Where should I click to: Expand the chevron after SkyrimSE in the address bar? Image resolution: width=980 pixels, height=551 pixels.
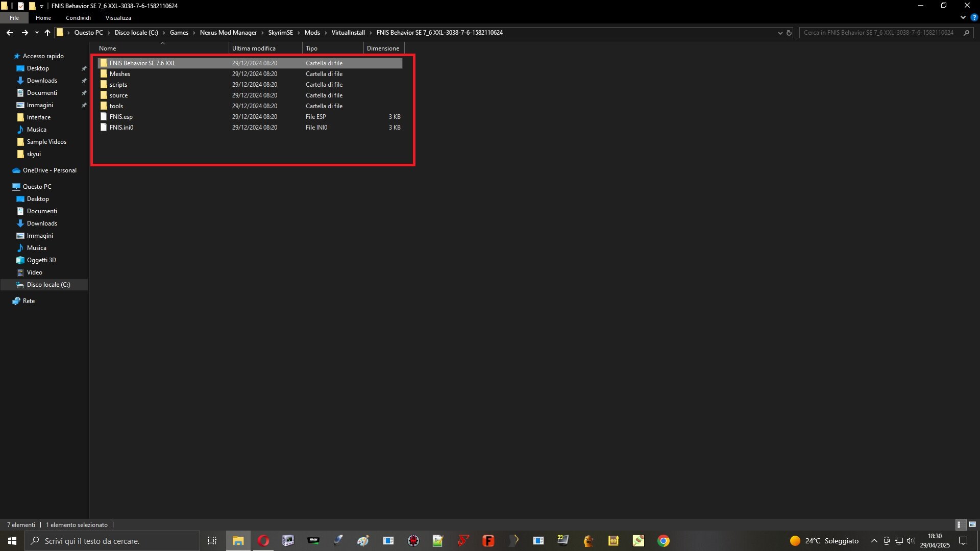[299, 33]
